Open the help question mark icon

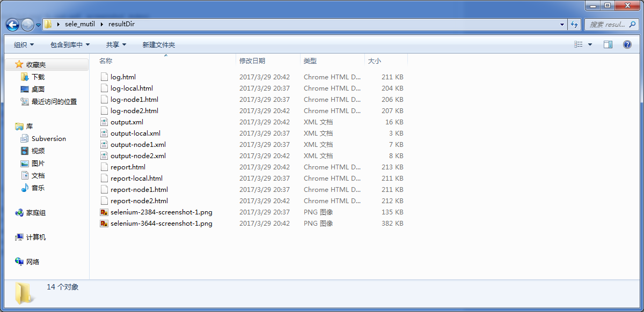tap(627, 45)
